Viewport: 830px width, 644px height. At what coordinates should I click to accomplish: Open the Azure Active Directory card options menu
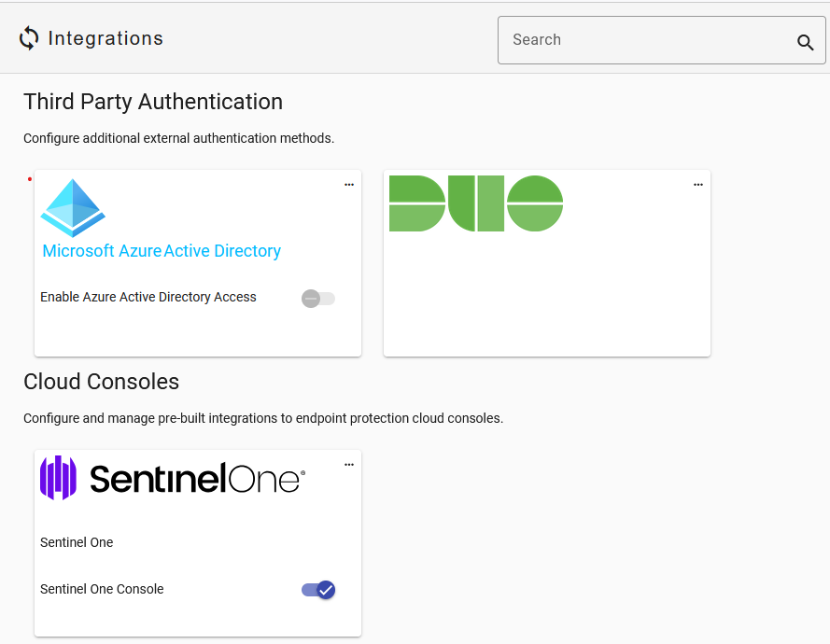tap(349, 185)
